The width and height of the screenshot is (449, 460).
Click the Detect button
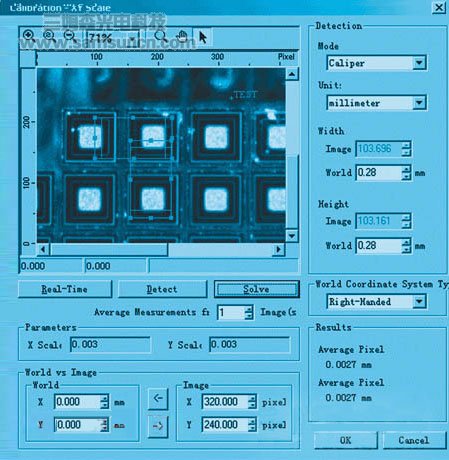pyautogui.click(x=162, y=289)
